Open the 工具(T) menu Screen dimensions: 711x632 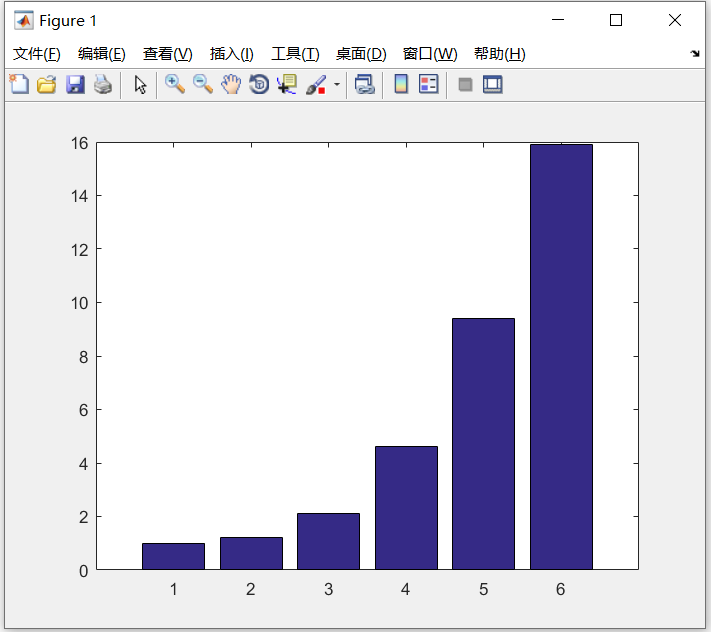point(295,54)
